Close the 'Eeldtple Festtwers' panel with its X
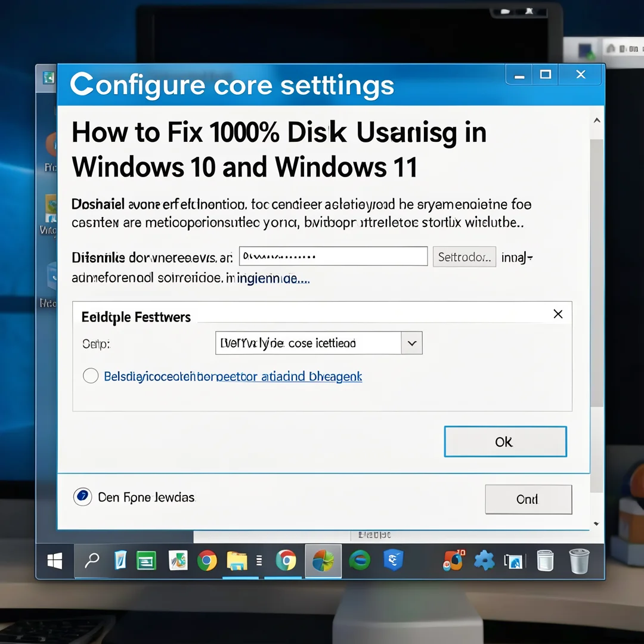Viewport: 644px width, 644px height. [x=558, y=314]
